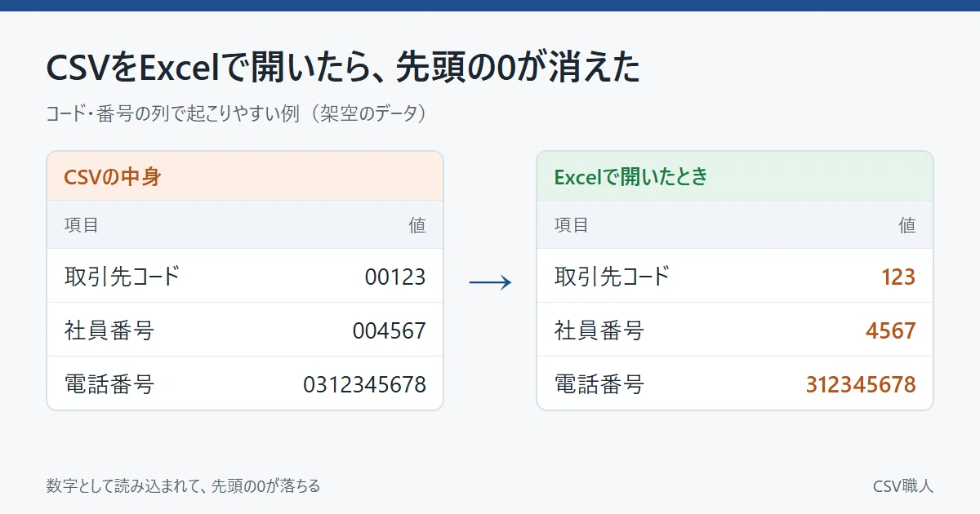Click '項目' header in Excelで開いたとき table

(572, 225)
